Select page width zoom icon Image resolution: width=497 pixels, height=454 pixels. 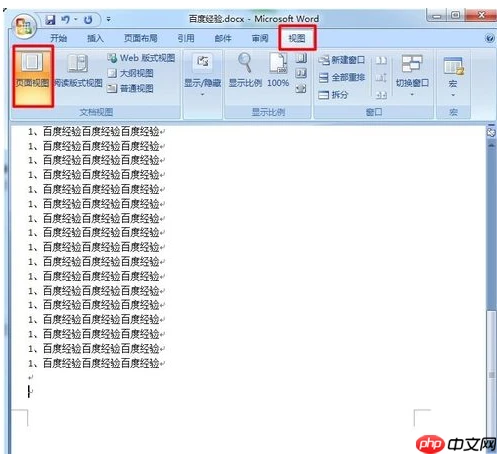301,88
